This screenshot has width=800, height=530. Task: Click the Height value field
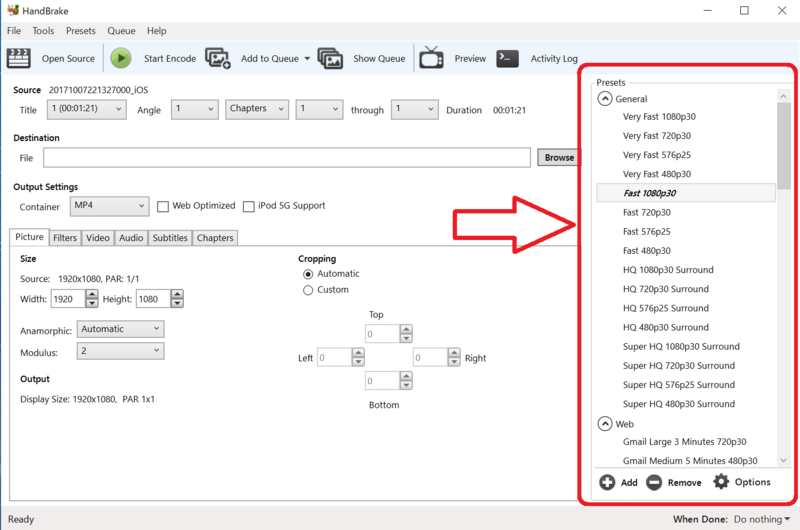153,299
